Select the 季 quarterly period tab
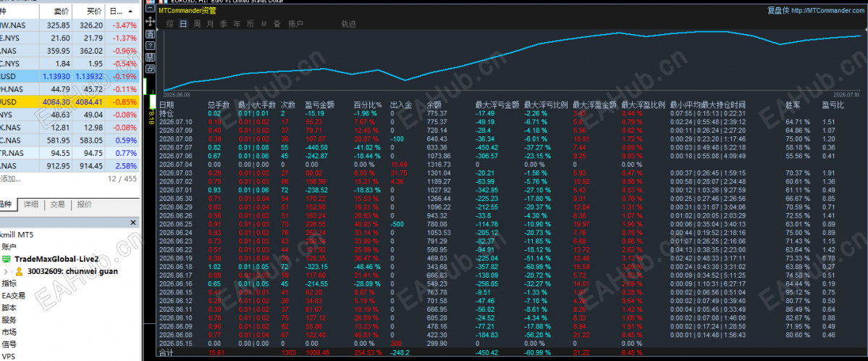The width and height of the screenshot is (868, 361). pos(224,24)
